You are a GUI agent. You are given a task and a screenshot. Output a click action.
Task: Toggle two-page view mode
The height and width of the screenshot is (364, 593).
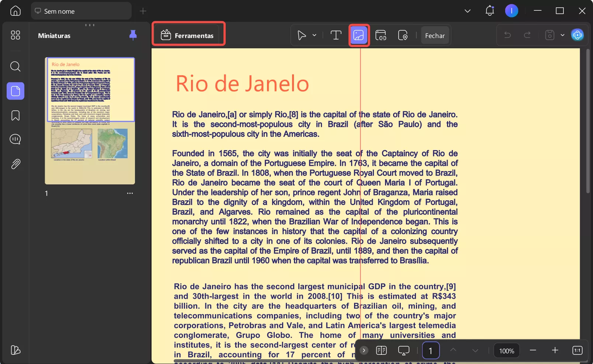tap(381, 350)
